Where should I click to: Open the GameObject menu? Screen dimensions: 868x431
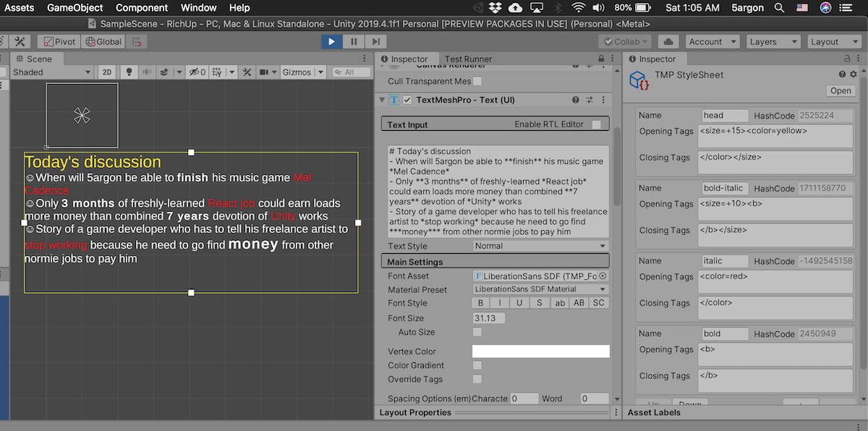point(75,8)
